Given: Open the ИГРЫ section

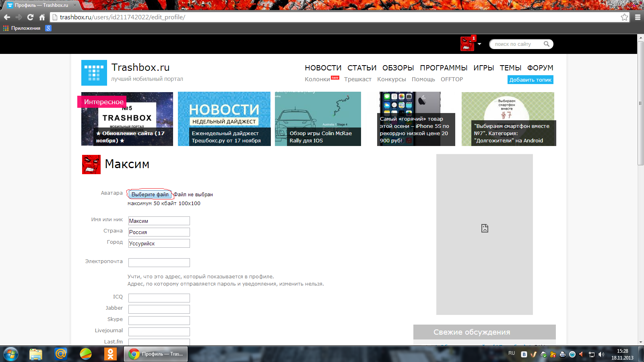Looking at the screenshot, I should click(483, 68).
